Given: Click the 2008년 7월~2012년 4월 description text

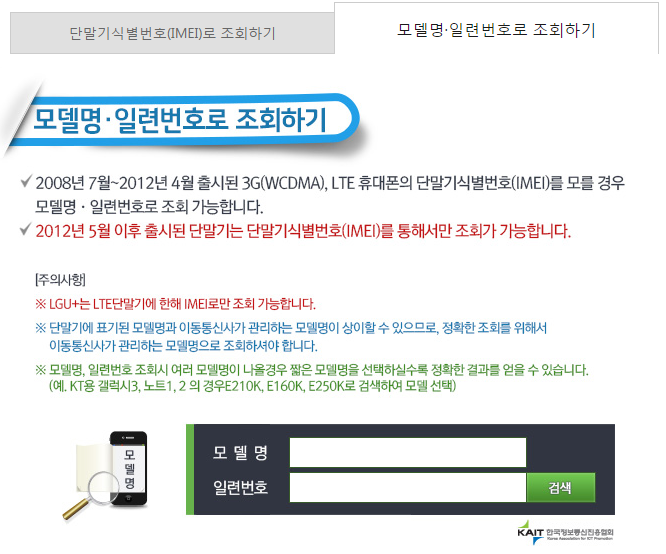Looking at the screenshot, I should point(330,195).
